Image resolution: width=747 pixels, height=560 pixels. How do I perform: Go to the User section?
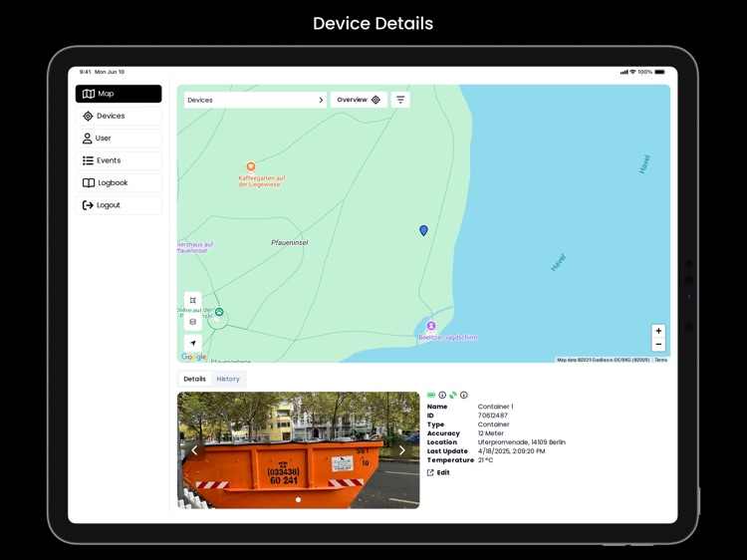(x=119, y=139)
